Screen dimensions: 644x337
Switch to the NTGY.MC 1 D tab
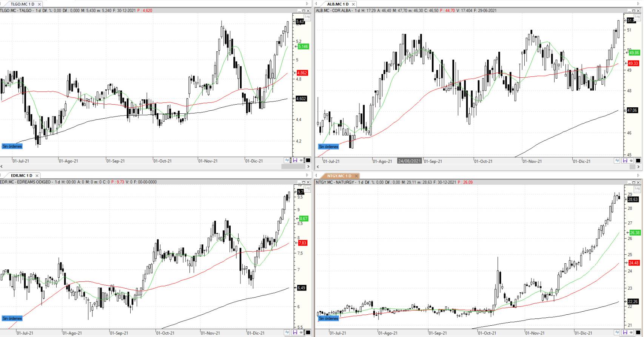(339, 176)
